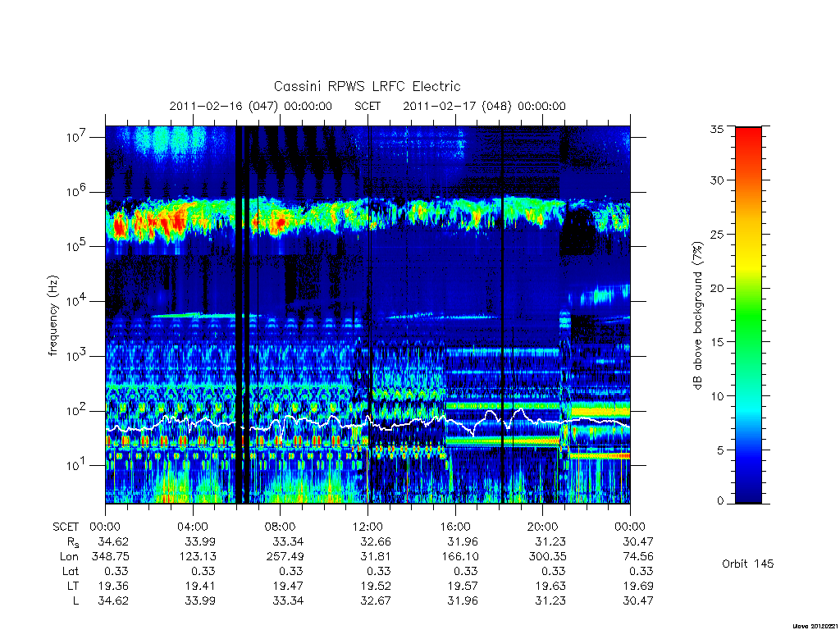Screen dimensions: 840x630
Task: Click the 'Lon' row label
Action: point(69,557)
